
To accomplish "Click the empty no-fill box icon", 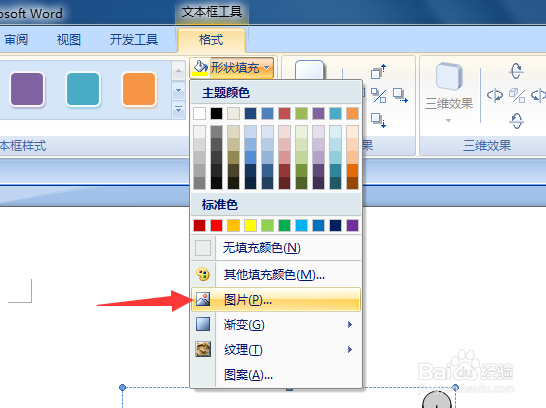I will pyautogui.click(x=203, y=248).
